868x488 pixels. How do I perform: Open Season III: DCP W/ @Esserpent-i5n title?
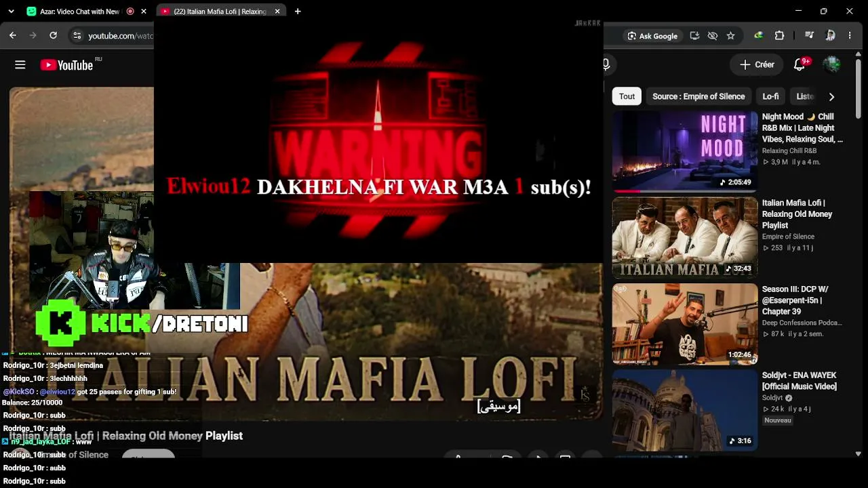795,300
